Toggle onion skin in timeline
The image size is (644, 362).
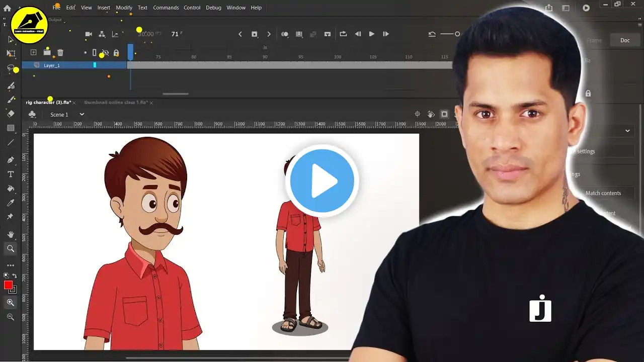[x=285, y=34]
